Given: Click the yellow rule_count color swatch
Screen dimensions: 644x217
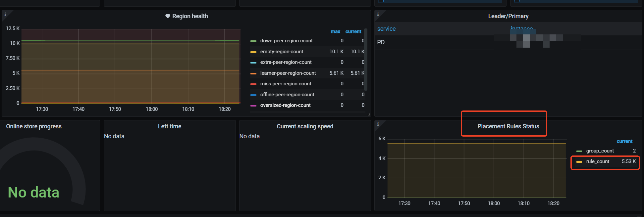Looking at the screenshot, I should point(579,162).
